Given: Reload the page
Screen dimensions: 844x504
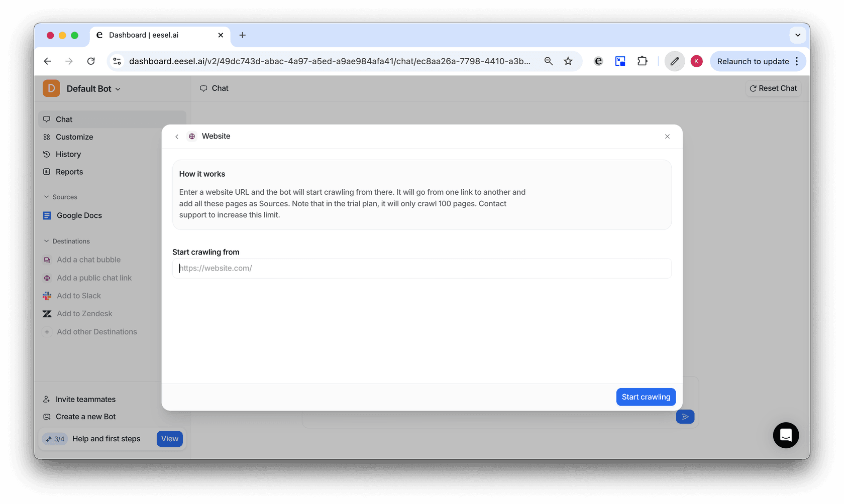Looking at the screenshot, I should 91,61.
